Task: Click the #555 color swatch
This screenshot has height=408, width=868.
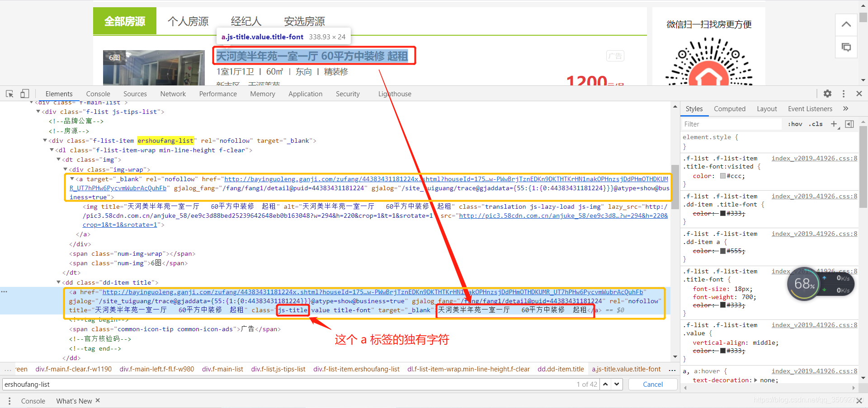Action: [723, 251]
